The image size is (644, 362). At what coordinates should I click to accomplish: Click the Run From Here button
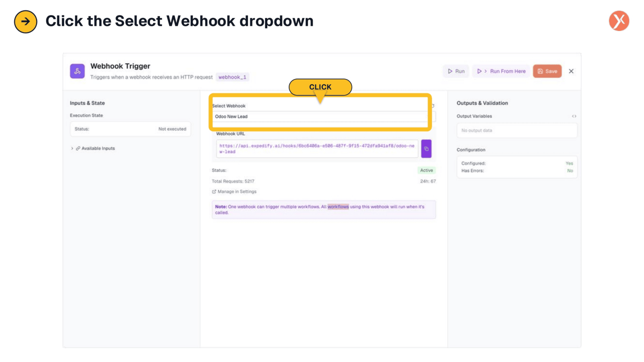tap(501, 71)
